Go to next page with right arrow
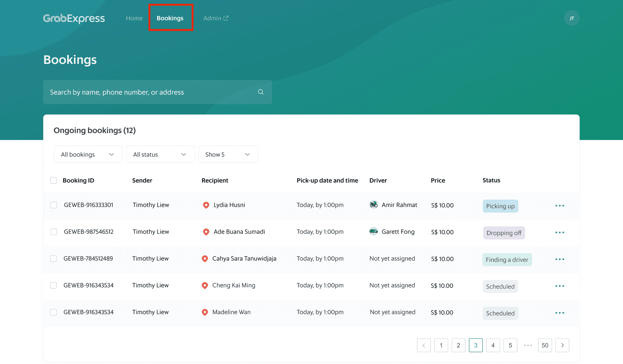This screenshot has height=364, width=623. (562, 346)
